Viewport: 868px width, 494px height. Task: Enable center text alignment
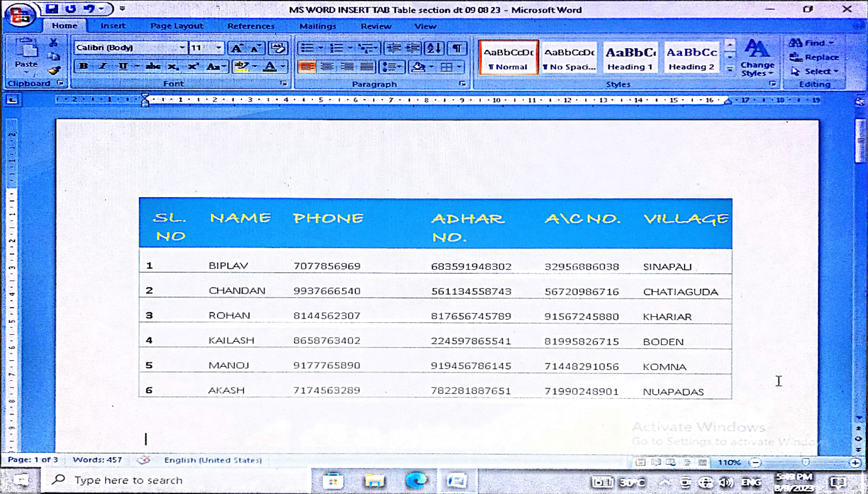327,67
